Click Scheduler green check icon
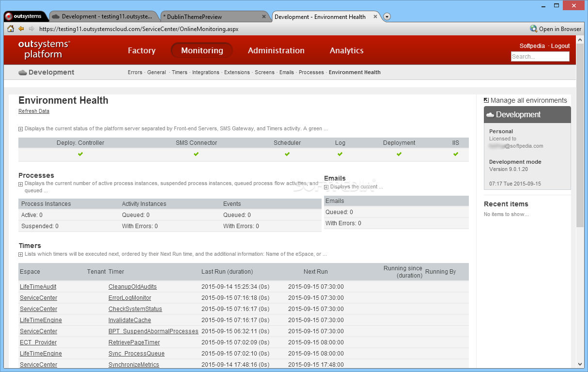Viewport: 588px width, 372px height. pos(287,154)
